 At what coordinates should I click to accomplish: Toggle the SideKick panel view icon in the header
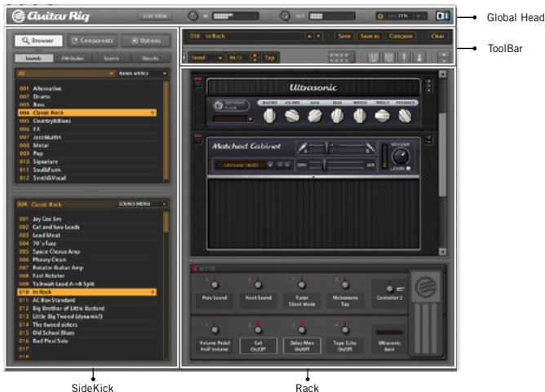(443, 15)
